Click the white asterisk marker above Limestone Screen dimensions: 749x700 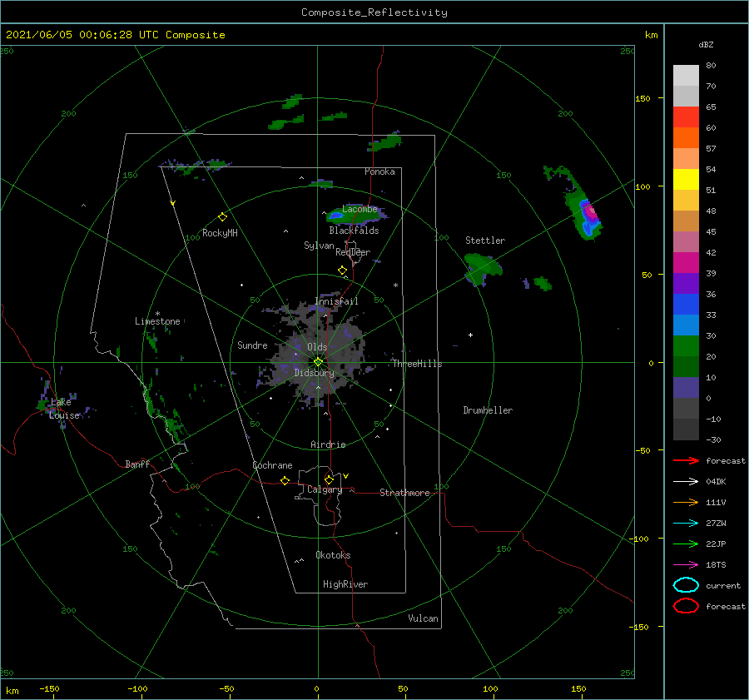[x=157, y=314]
